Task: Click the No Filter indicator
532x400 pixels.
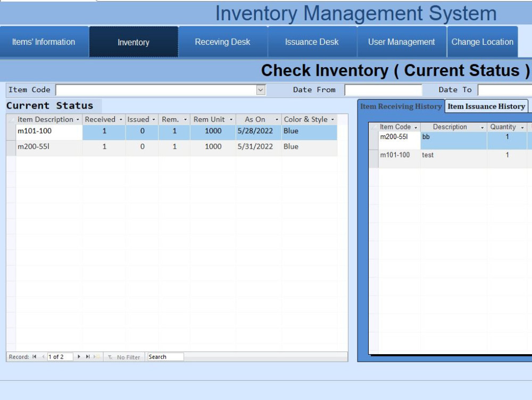Action: pyautogui.click(x=124, y=357)
